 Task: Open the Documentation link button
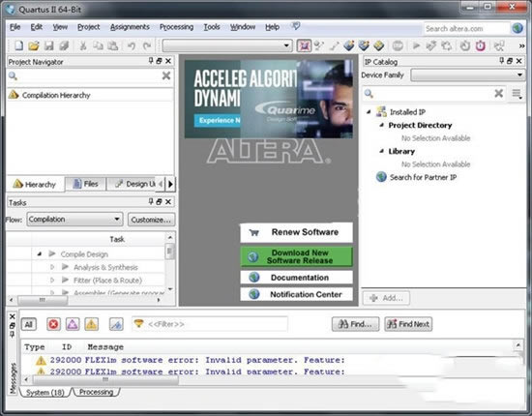296,278
